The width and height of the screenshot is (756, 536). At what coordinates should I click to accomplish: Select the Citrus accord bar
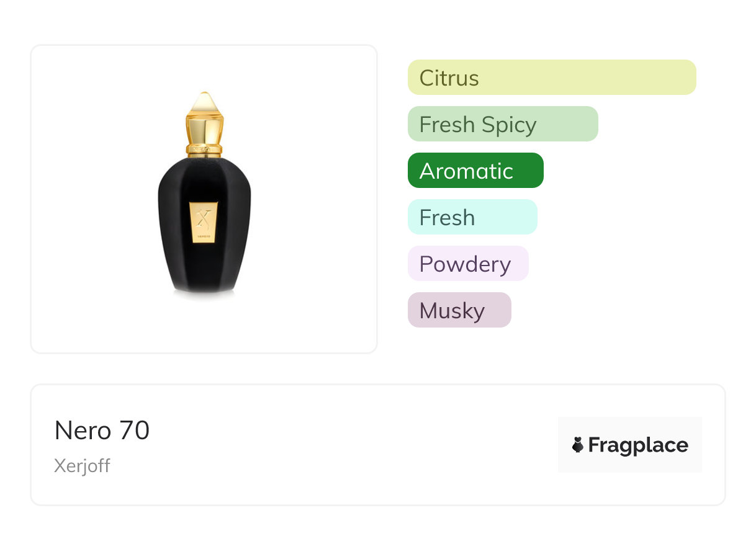551,78
